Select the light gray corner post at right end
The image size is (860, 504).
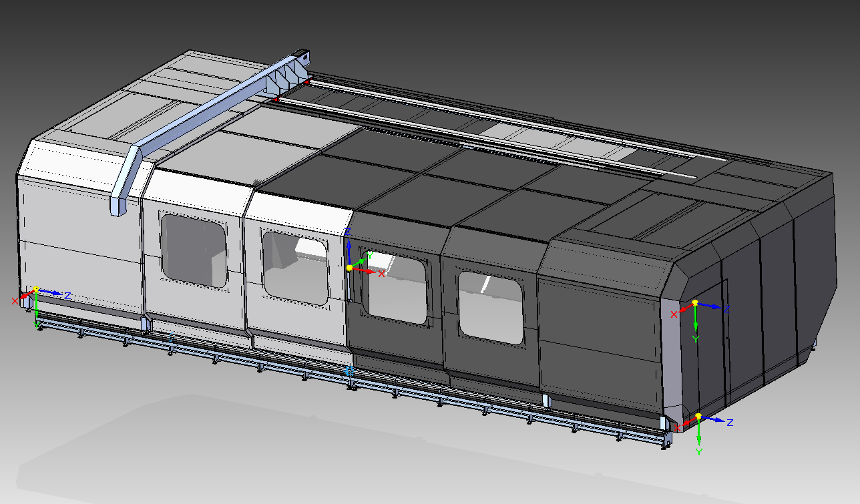click(670, 360)
